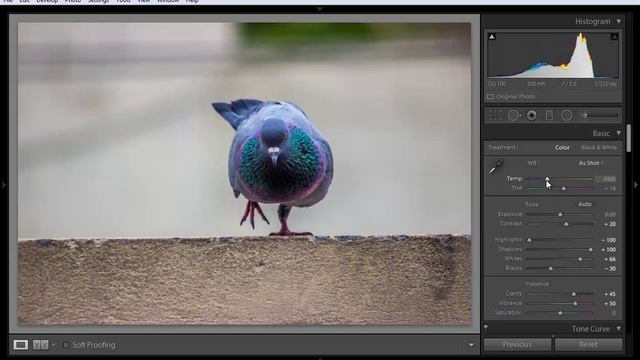Click the Tint slider handle

pos(564,188)
